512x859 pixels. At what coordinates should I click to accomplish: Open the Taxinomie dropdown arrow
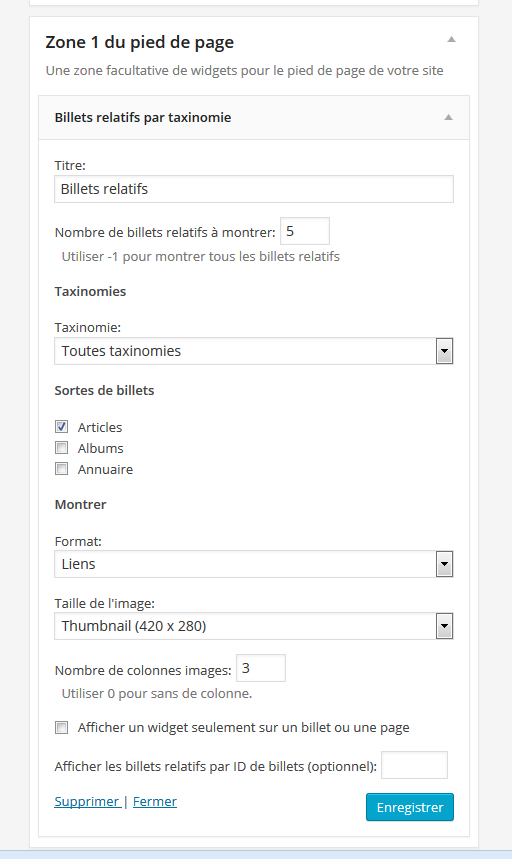click(444, 351)
